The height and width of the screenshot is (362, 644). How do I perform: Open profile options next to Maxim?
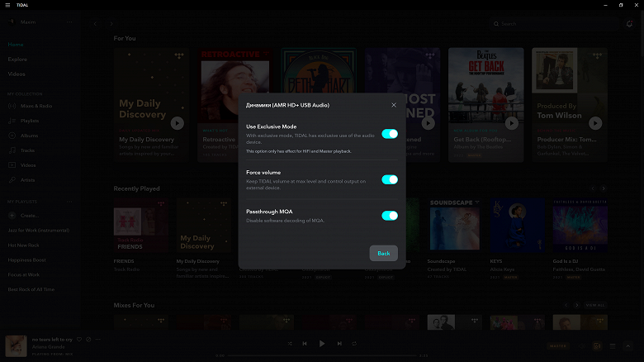69,21
